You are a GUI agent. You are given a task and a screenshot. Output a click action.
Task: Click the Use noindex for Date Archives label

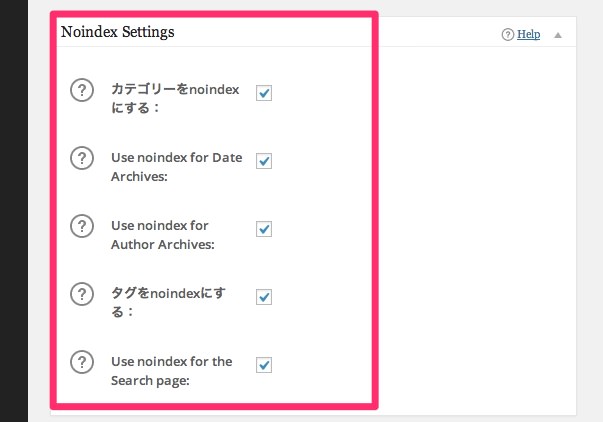click(x=177, y=167)
